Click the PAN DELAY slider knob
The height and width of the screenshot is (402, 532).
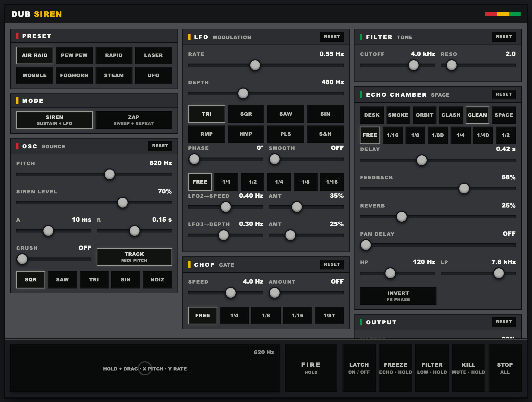[x=366, y=245]
